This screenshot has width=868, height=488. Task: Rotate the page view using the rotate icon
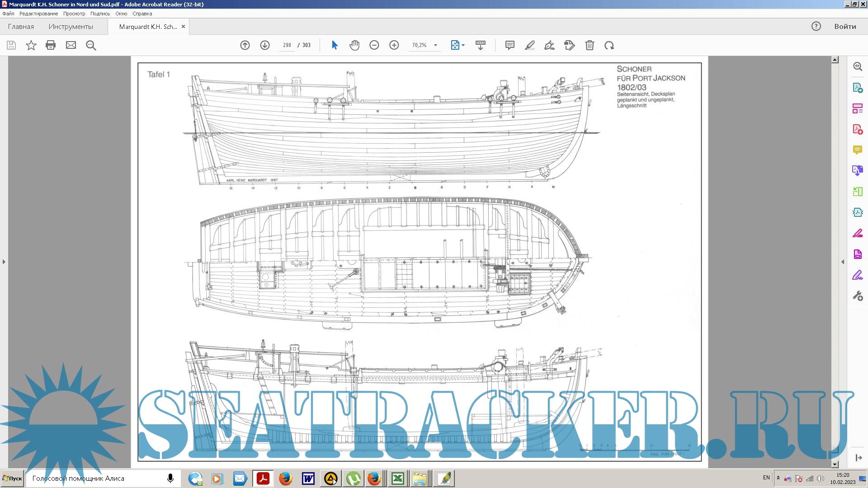click(x=609, y=45)
